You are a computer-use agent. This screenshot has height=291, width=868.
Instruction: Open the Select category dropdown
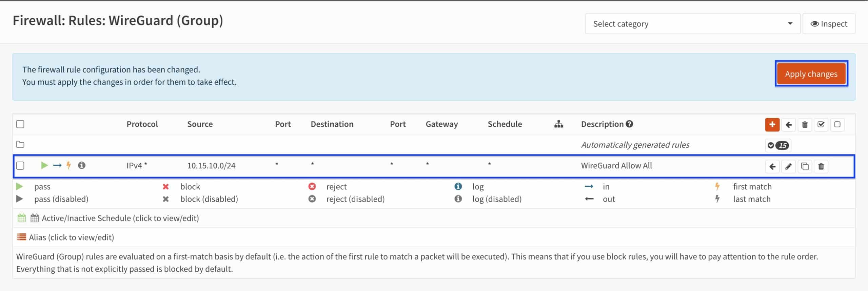click(692, 24)
